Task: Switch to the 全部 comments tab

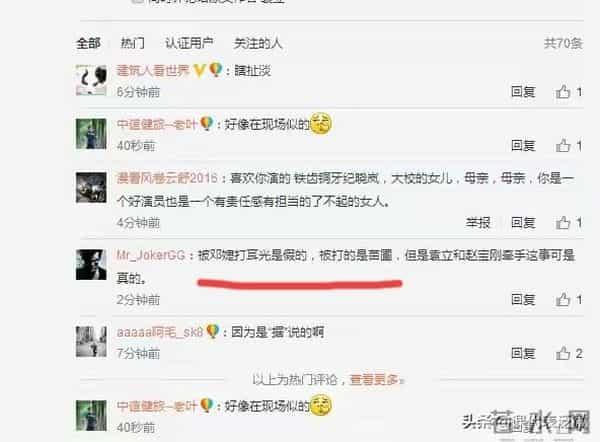Action: point(88,43)
